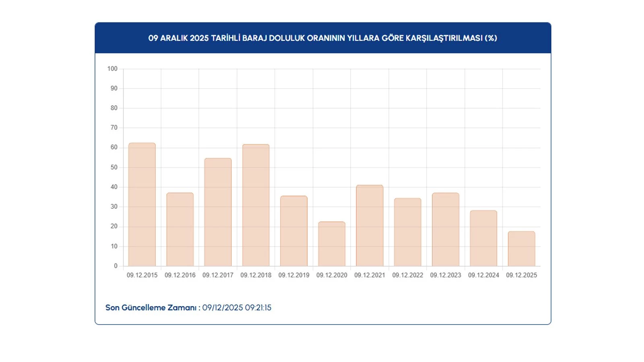This screenshot has height=362, width=644.
Task: Click the chart title header text
Action: (322, 38)
